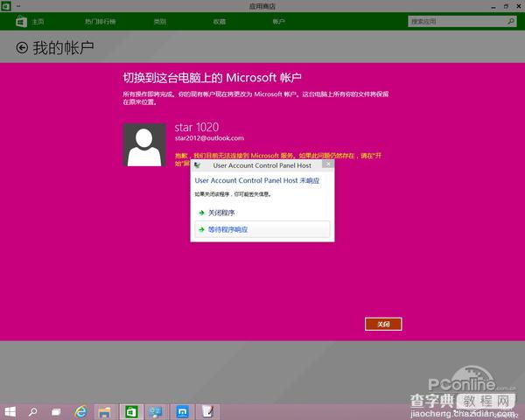Launch Internet Explorer from taskbar

80,411
